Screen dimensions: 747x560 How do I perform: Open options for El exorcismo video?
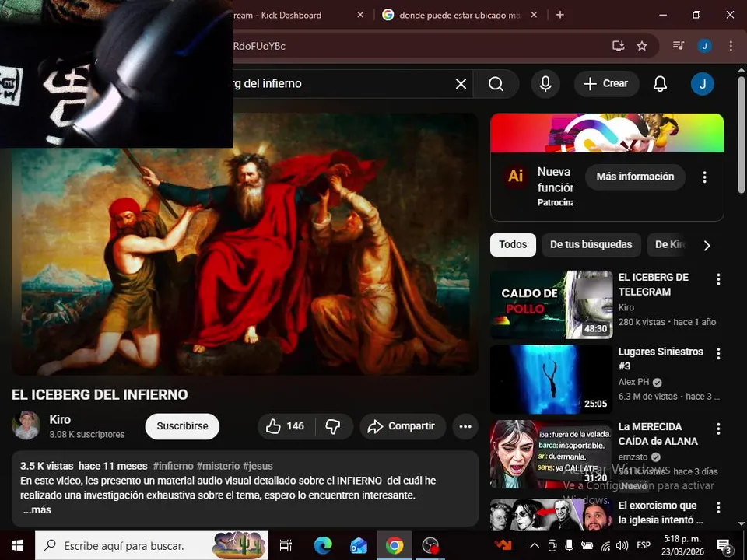[718, 507]
